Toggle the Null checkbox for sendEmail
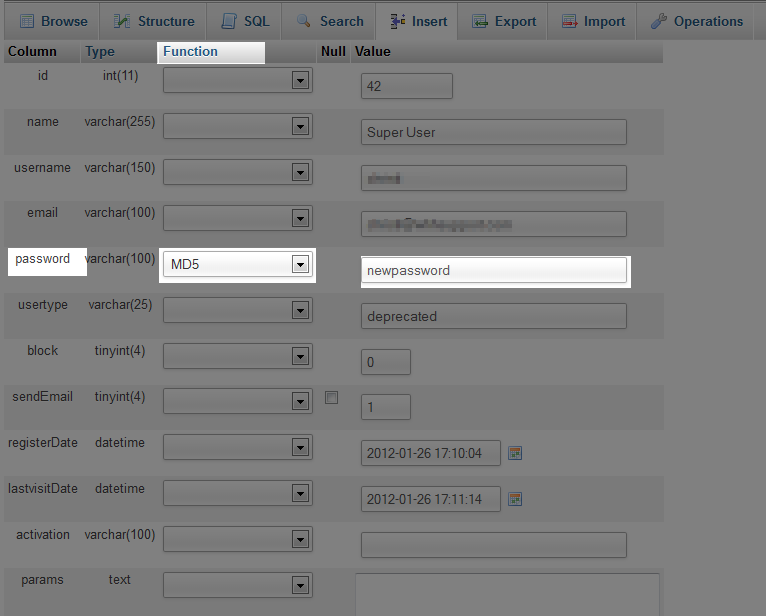Image resolution: width=766 pixels, height=616 pixels. (332, 398)
